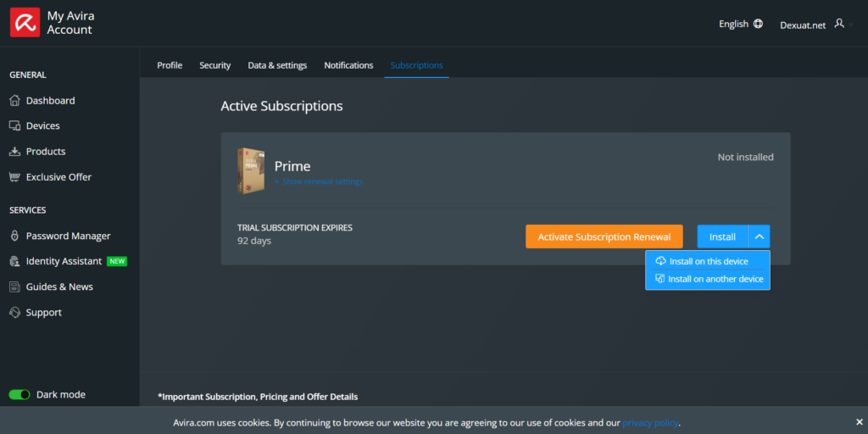
Task: Open the privacy policy link
Action: [650, 422]
